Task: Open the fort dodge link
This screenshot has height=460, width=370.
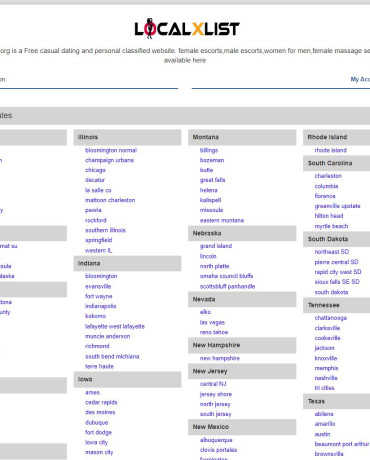Action: [98, 432]
